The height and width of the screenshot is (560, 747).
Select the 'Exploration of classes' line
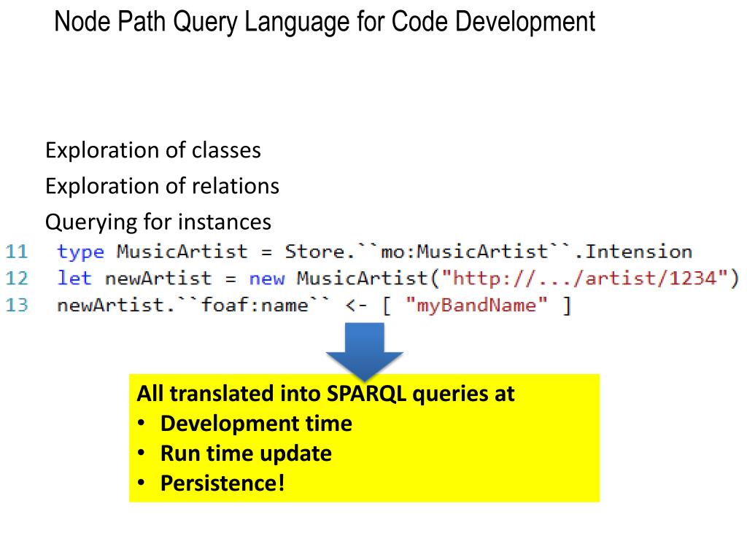[153, 150]
